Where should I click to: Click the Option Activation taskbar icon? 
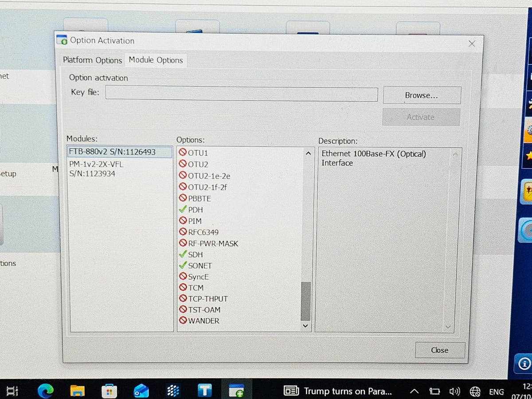[x=236, y=391]
